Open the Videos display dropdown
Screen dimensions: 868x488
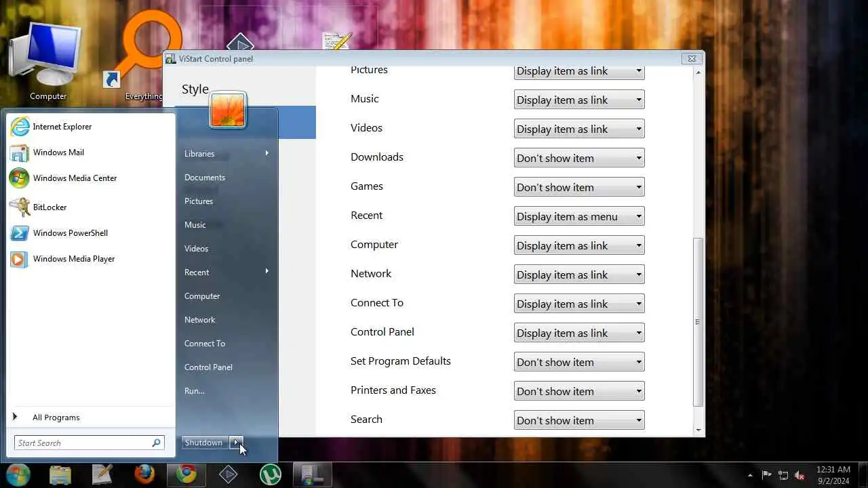click(579, 129)
